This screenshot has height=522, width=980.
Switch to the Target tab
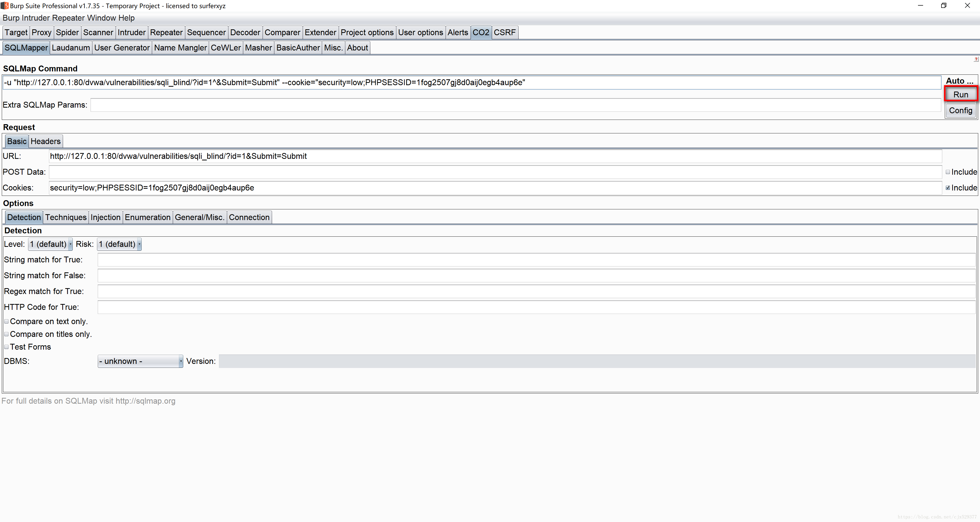[x=16, y=32]
